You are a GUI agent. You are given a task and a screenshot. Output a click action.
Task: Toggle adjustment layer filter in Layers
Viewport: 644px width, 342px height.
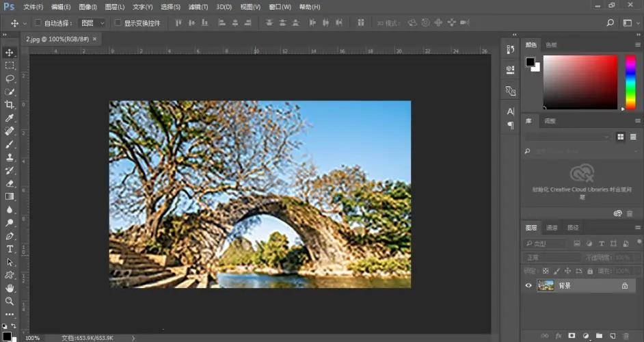coord(589,244)
